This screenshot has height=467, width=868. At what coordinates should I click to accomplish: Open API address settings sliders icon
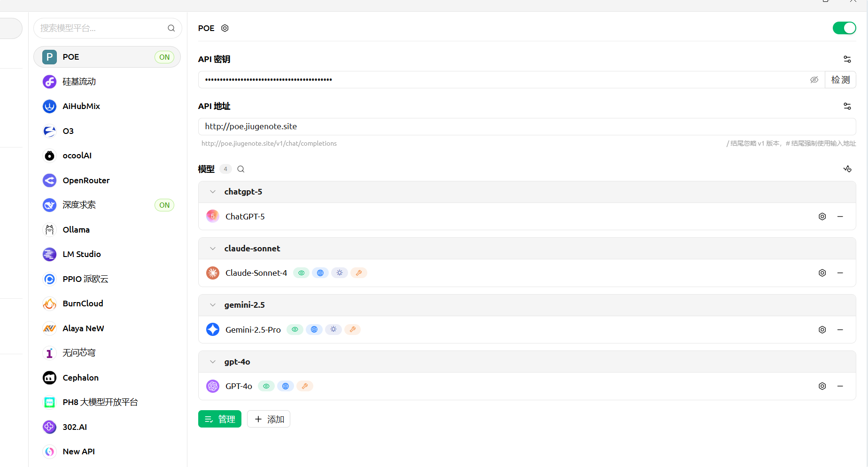pos(847,106)
